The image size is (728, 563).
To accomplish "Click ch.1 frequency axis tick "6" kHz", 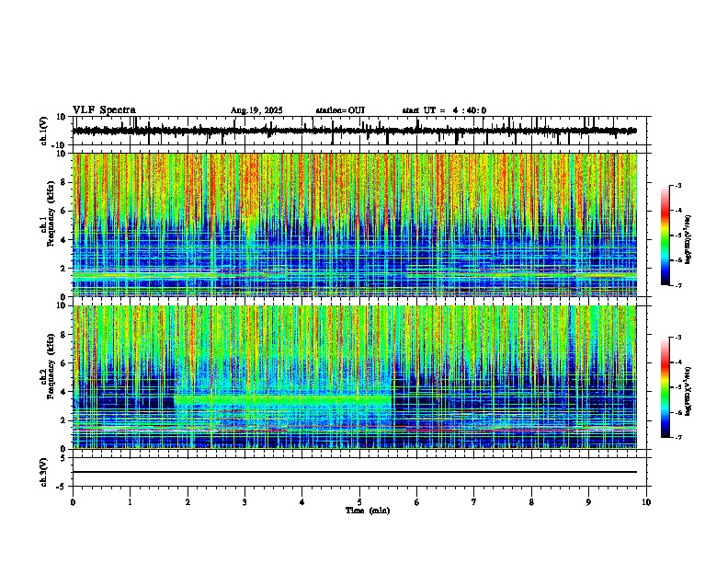I will [x=63, y=211].
